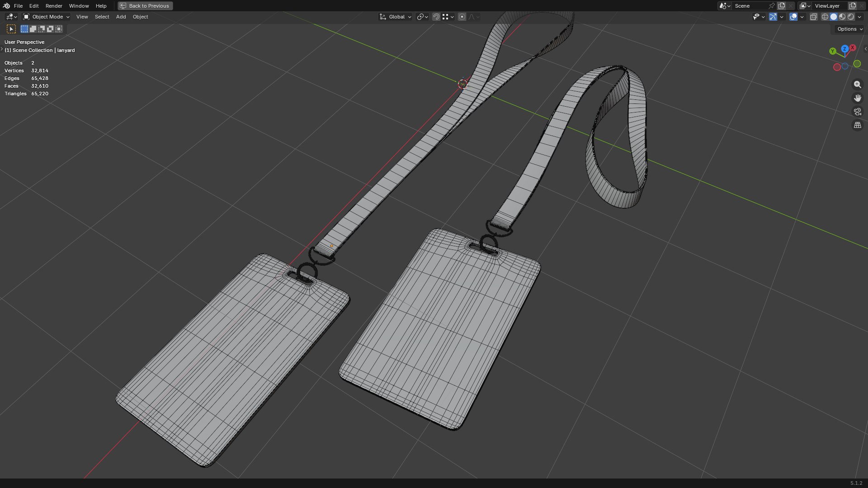Click the blue Z axis gizmo
The width and height of the screenshot is (868, 488).
pos(844,48)
